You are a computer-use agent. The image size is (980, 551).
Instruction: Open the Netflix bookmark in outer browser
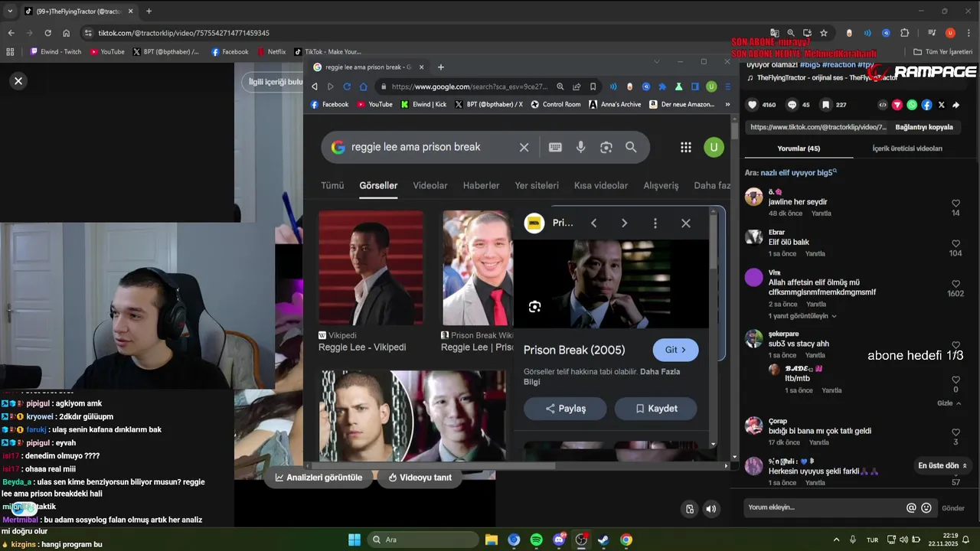pyautogui.click(x=271, y=52)
